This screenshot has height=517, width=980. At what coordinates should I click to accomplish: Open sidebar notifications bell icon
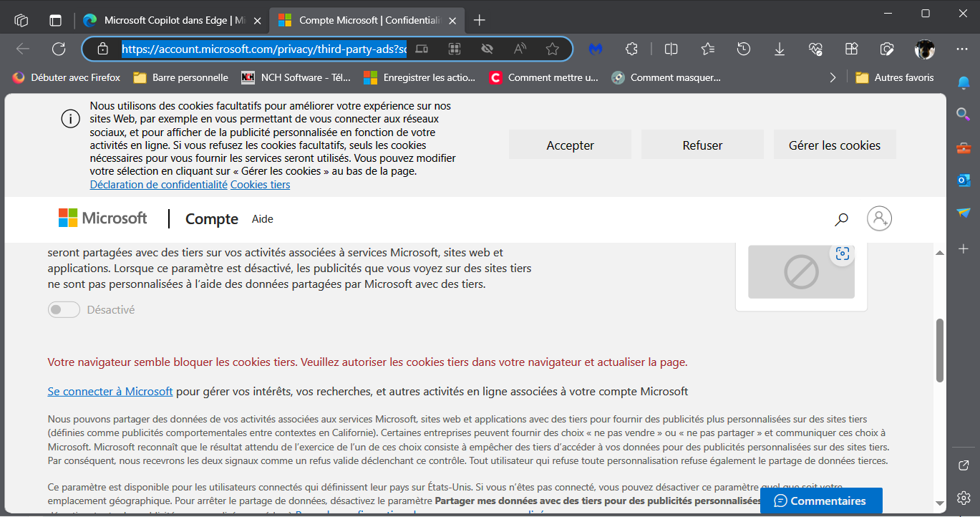pos(964,82)
